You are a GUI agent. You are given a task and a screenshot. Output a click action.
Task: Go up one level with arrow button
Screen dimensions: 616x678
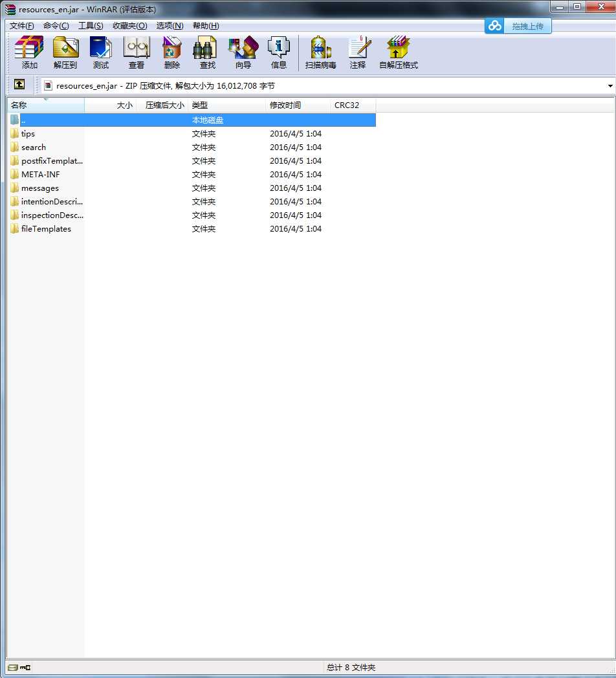point(19,84)
